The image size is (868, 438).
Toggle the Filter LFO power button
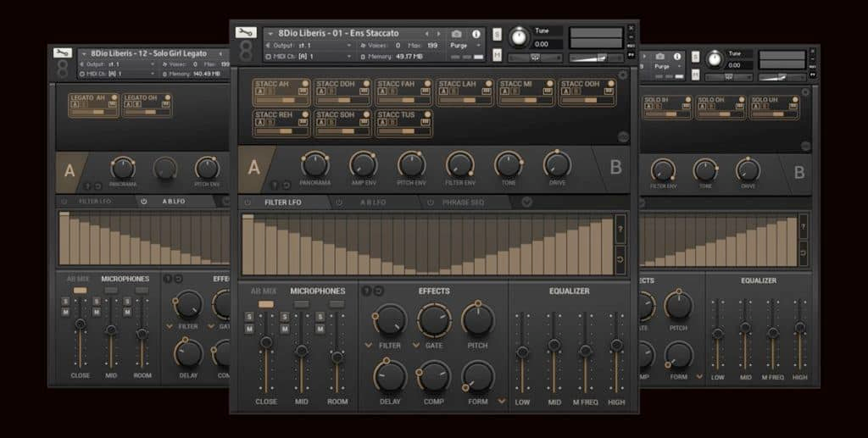click(248, 202)
